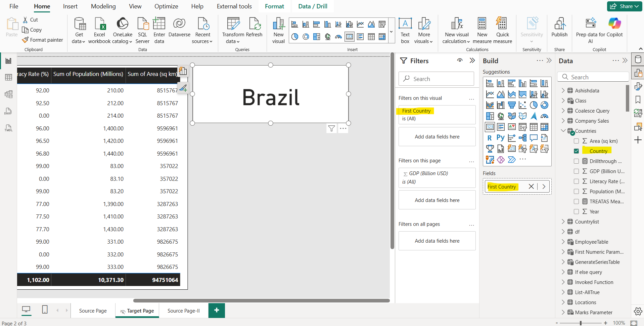
Task: Select the R script visual icon
Action: click(490, 138)
